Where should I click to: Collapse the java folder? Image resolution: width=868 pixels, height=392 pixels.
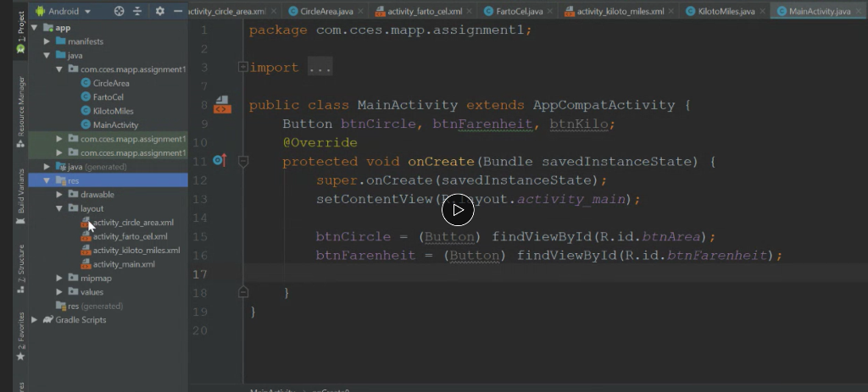[47, 55]
